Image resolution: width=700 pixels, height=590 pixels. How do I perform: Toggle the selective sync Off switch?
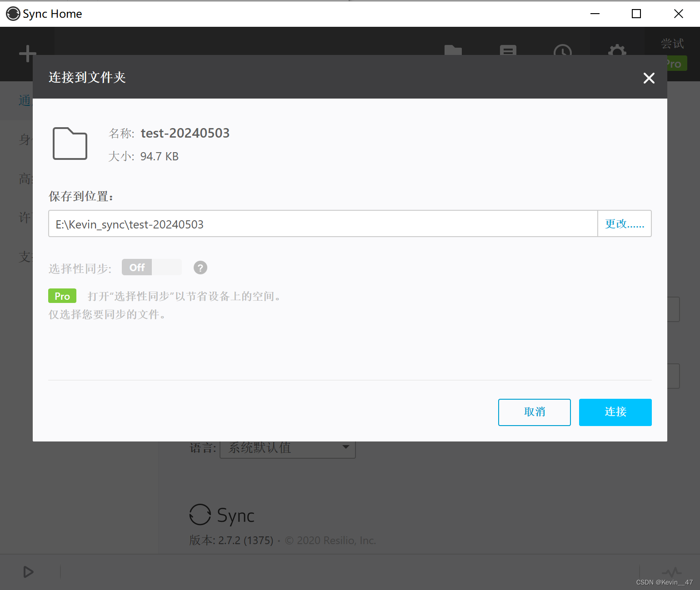(151, 267)
